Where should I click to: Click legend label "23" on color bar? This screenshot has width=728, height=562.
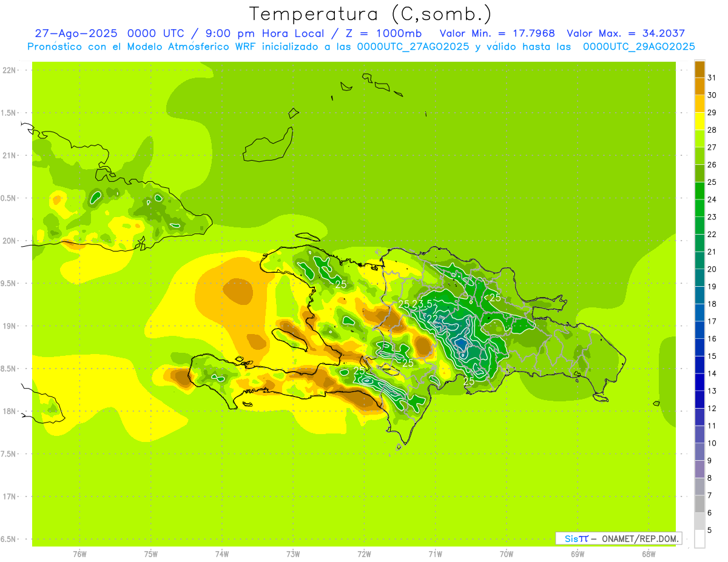[x=712, y=217]
